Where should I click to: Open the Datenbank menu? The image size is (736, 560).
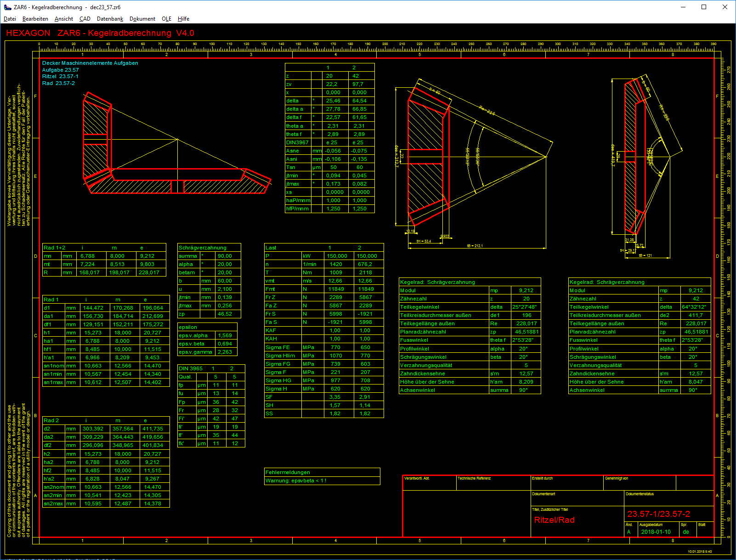click(110, 19)
